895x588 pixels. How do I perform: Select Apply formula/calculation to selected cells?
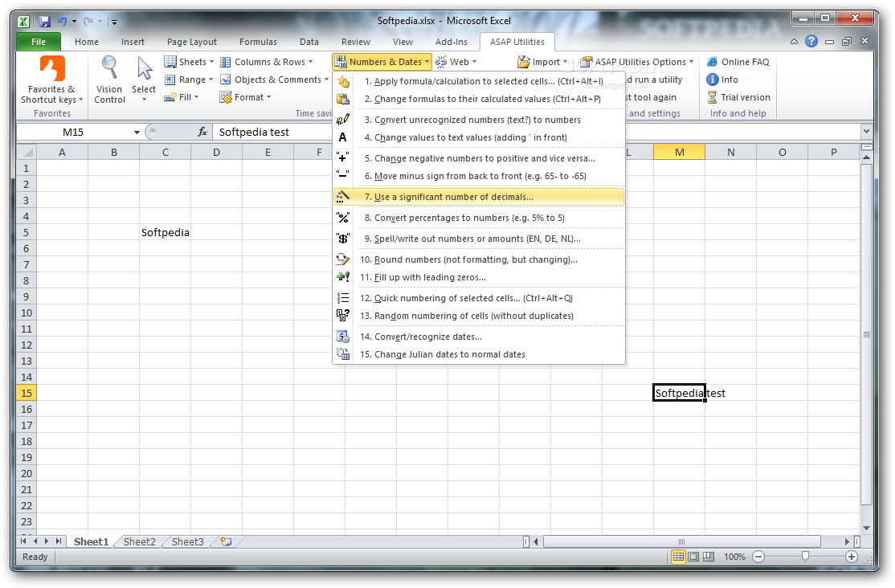(479, 81)
